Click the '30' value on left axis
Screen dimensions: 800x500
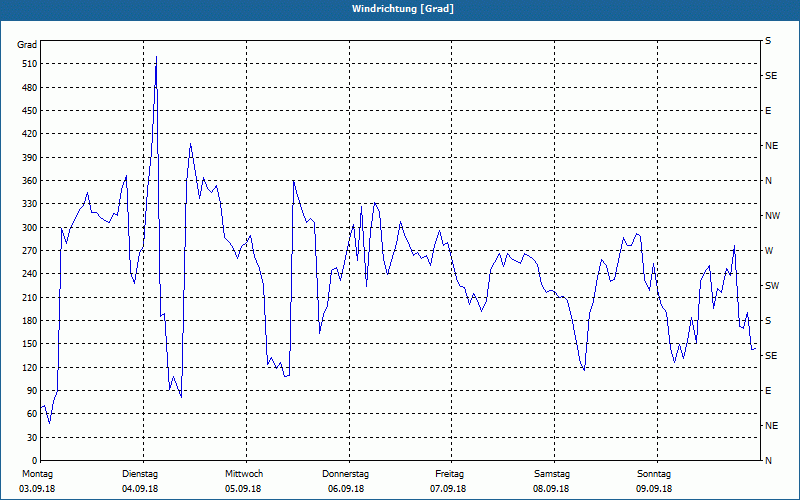(32, 438)
